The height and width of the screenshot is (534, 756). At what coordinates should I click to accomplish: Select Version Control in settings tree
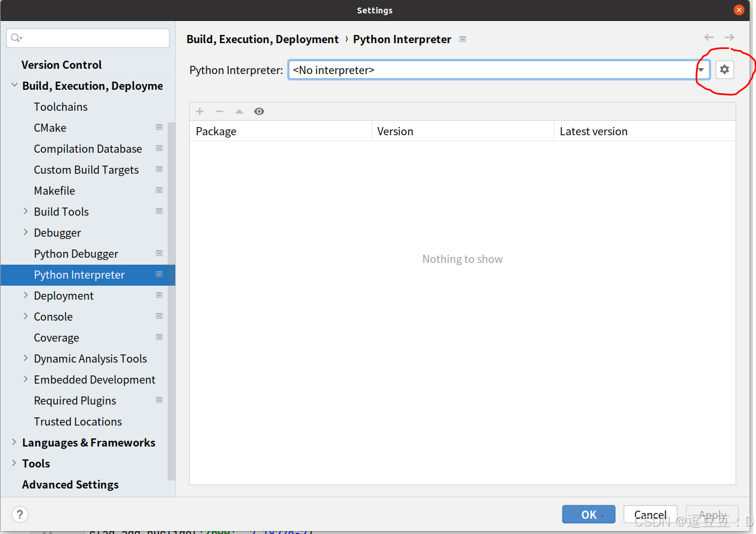pyautogui.click(x=62, y=65)
